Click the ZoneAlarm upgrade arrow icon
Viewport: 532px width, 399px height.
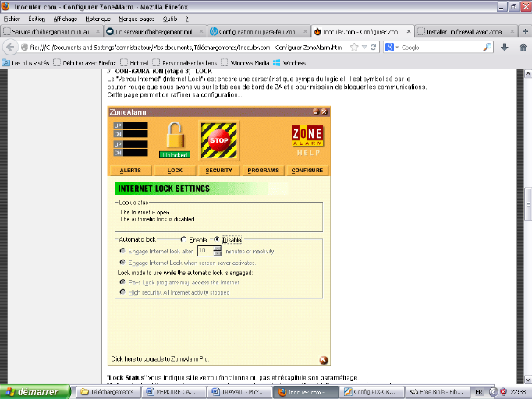click(x=324, y=360)
